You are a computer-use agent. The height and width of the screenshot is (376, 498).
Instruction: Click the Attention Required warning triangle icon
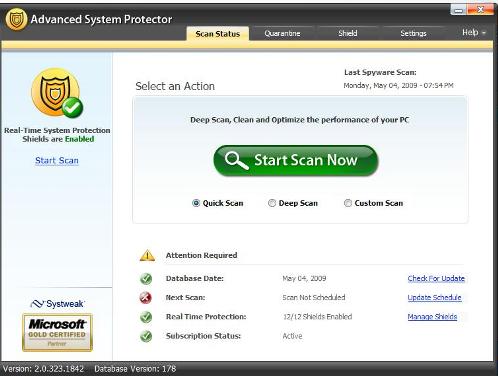coord(147,255)
